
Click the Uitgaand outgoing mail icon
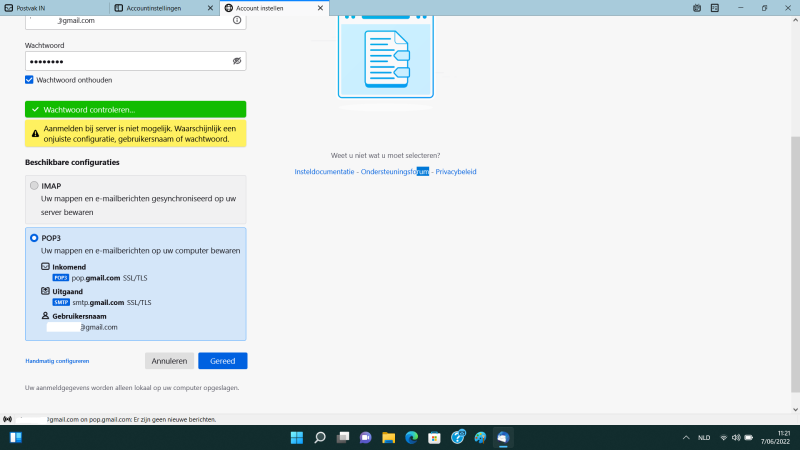[x=45, y=291]
